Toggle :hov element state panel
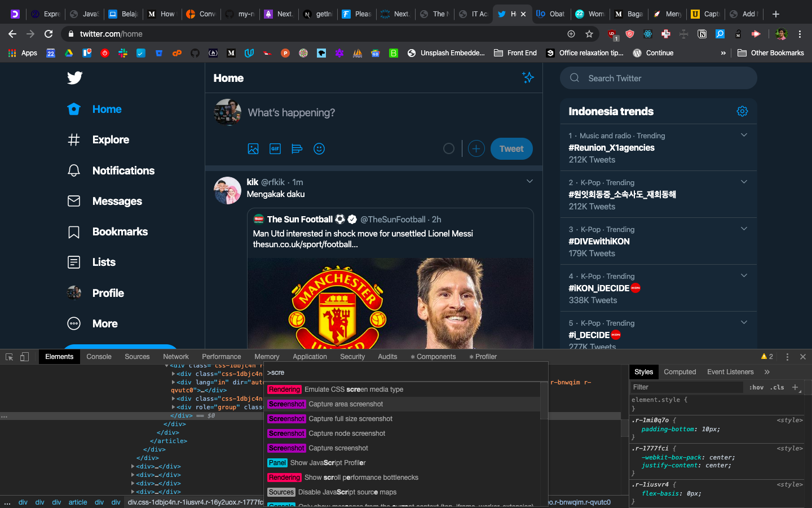The image size is (812, 508). tap(756, 387)
